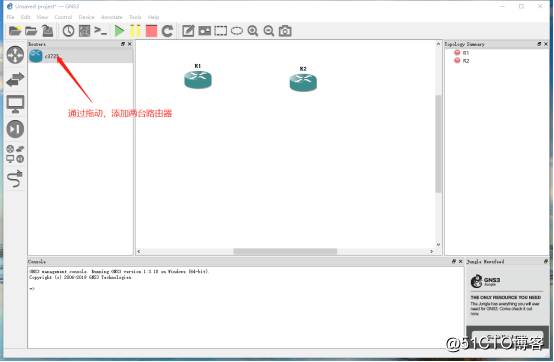Close the Console panel

coord(460,261)
